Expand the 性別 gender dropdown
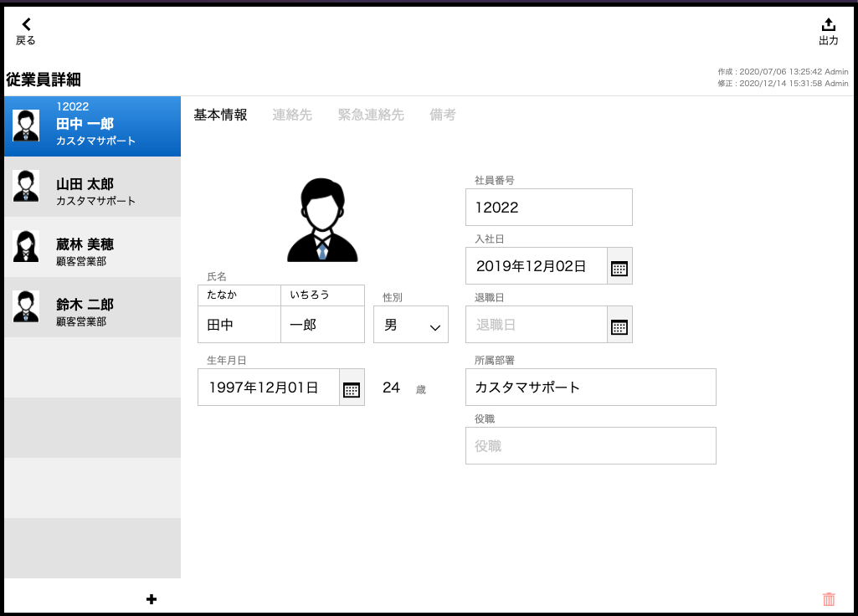858x616 pixels. 411,326
